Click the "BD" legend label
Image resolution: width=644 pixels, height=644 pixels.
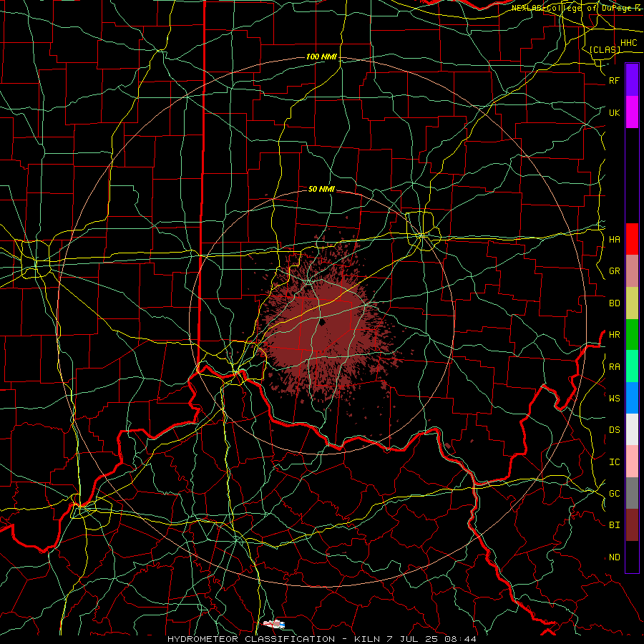(x=615, y=303)
